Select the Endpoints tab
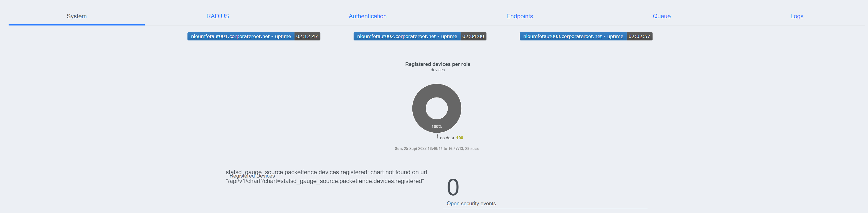 point(519,16)
